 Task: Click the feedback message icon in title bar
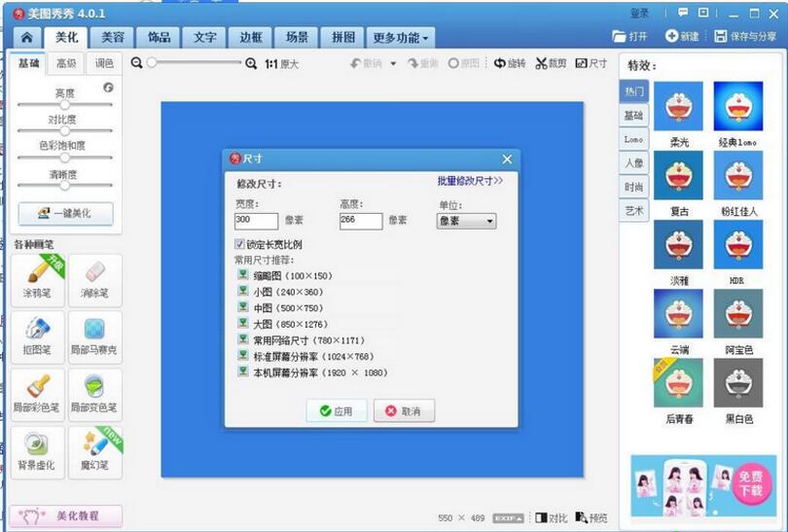click(x=683, y=13)
